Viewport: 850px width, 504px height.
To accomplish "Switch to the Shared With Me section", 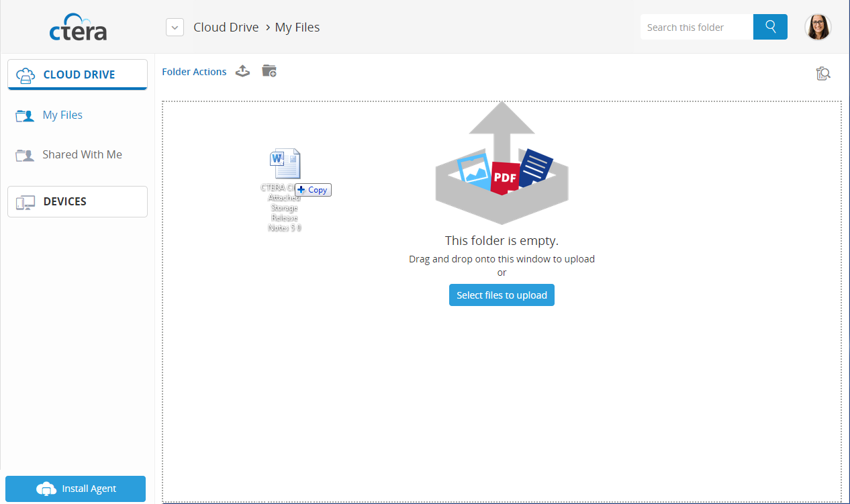I will click(x=82, y=154).
